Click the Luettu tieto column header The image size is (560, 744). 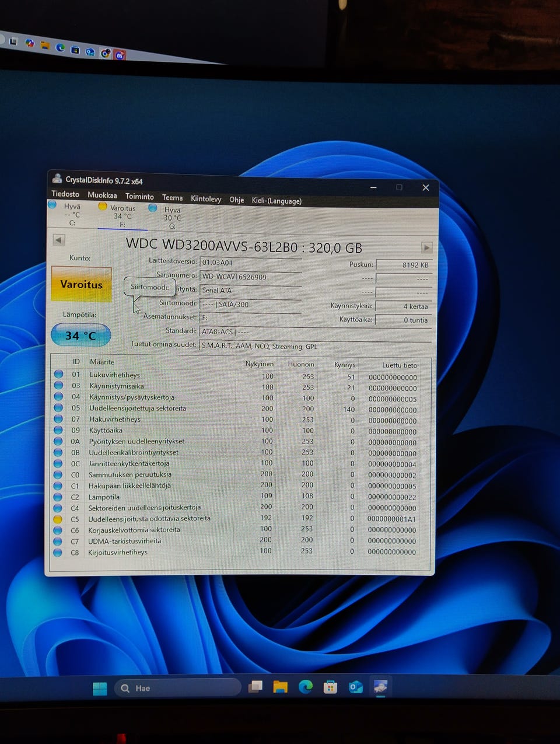400,365
